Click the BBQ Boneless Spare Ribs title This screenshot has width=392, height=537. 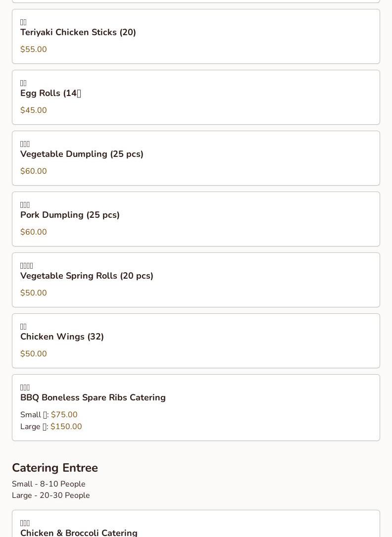[93, 397]
